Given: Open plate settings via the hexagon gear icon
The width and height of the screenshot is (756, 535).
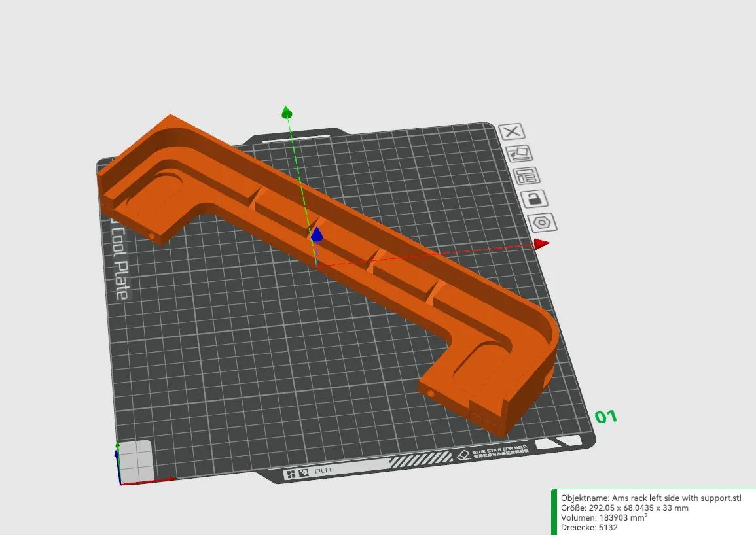Looking at the screenshot, I should pyautogui.click(x=541, y=222).
